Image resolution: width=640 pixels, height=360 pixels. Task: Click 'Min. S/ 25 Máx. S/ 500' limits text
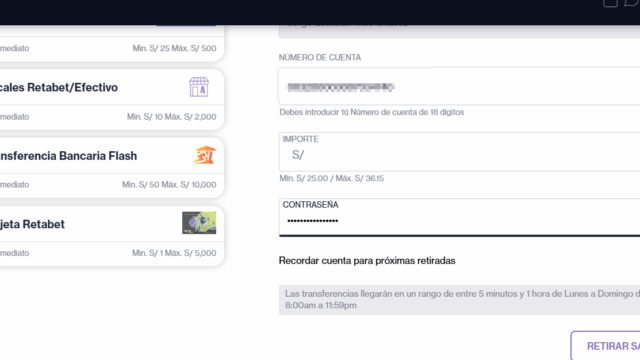[x=174, y=48]
